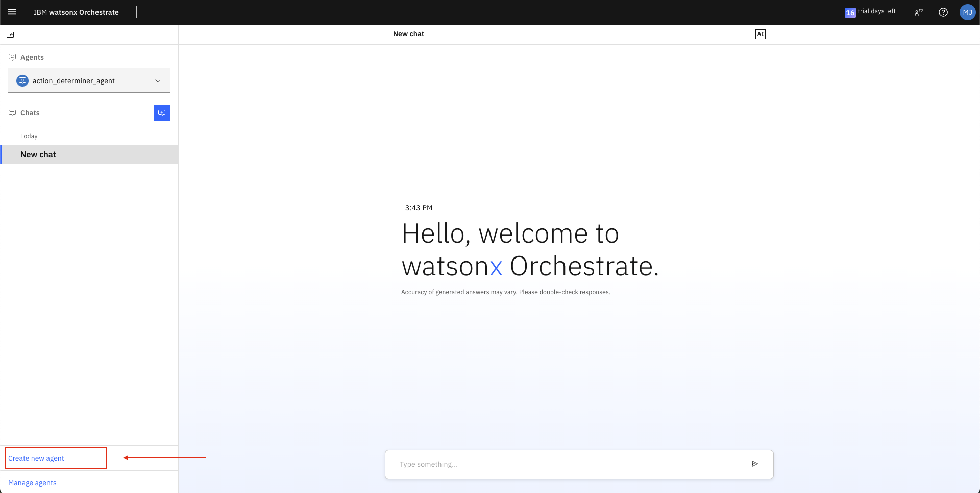Click the Chats heading text
This screenshot has height=493, width=980.
pos(30,113)
